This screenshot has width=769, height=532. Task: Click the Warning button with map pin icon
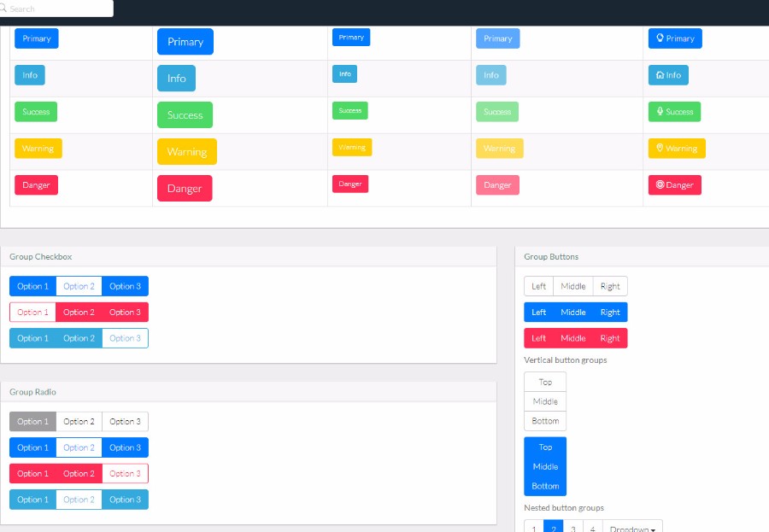[x=677, y=148]
